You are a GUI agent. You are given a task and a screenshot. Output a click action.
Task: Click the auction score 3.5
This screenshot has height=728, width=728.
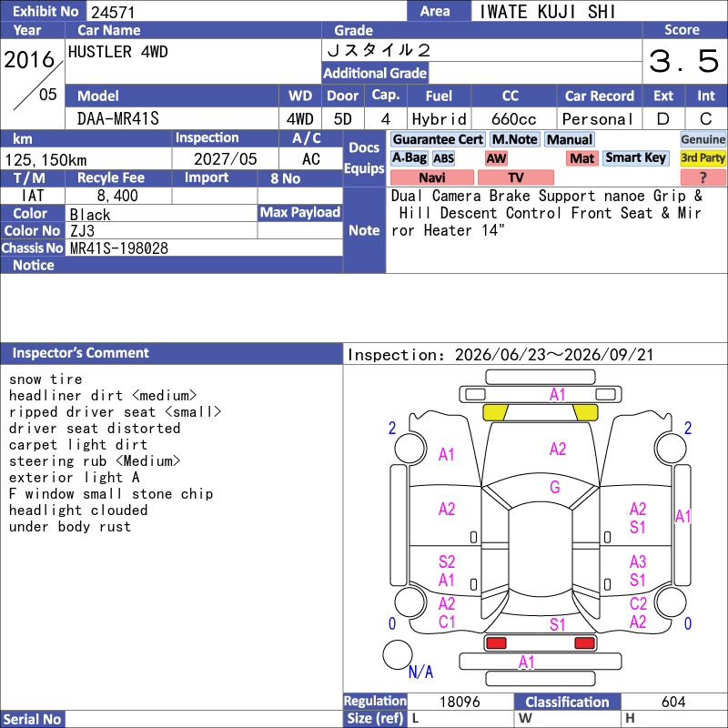click(x=684, y=61)
